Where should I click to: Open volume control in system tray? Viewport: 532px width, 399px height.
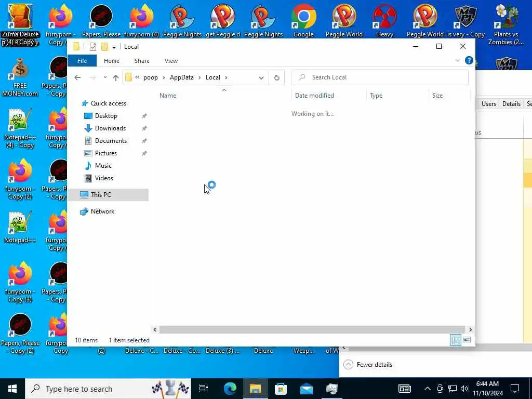click(464, 389)
